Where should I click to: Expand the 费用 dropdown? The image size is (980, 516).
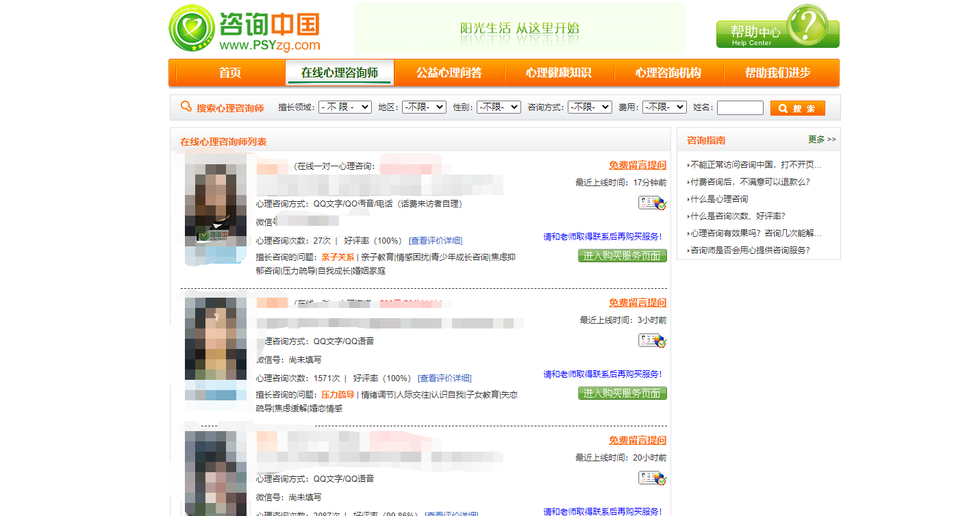(x=664, y=107)
